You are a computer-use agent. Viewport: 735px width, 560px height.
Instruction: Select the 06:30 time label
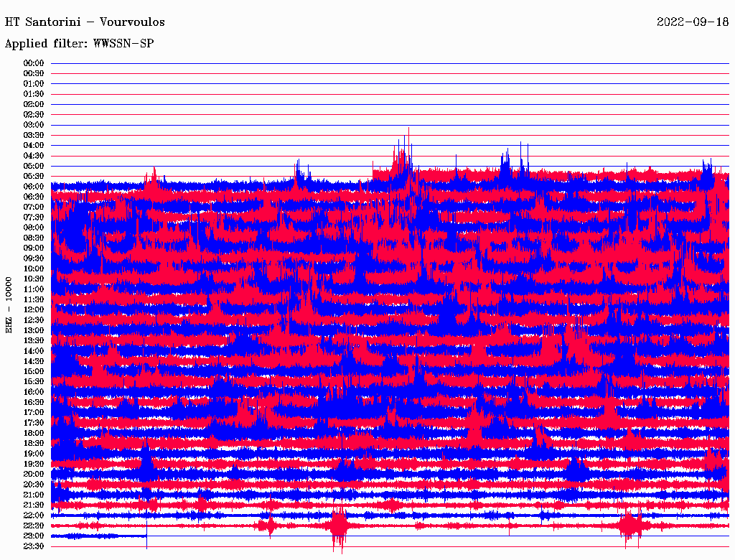point(34,197)
